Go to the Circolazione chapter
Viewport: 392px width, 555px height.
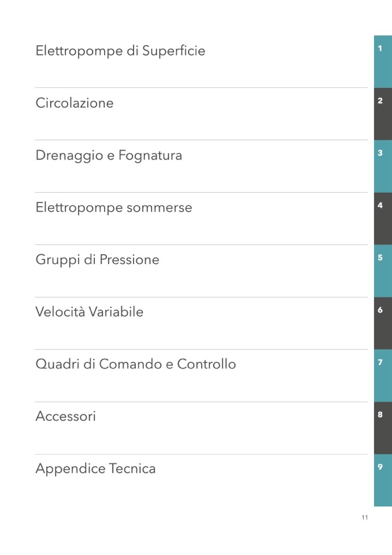pyautogui.click(x=75, y=103)
